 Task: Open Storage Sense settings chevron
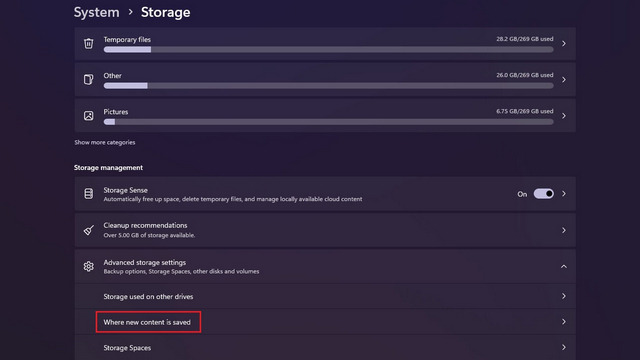coord(564,194)
